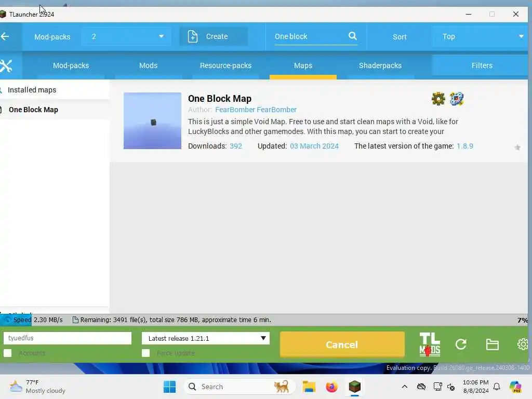
Task: Toggle the Force update checkbox
Action: (145, 353)
